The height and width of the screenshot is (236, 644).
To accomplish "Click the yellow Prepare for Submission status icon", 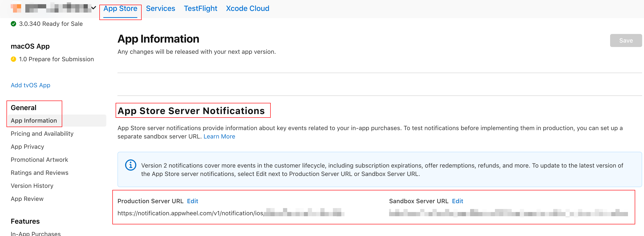I will 13,59.
